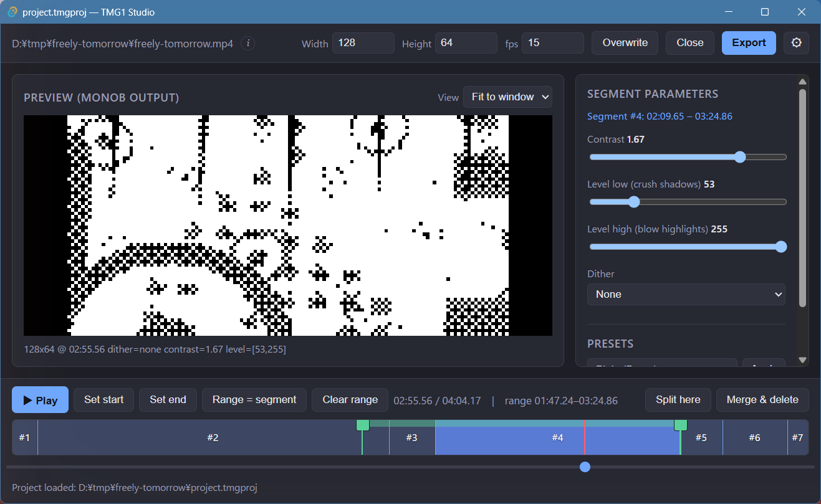Click the Overwrite button

pos(625,43)
